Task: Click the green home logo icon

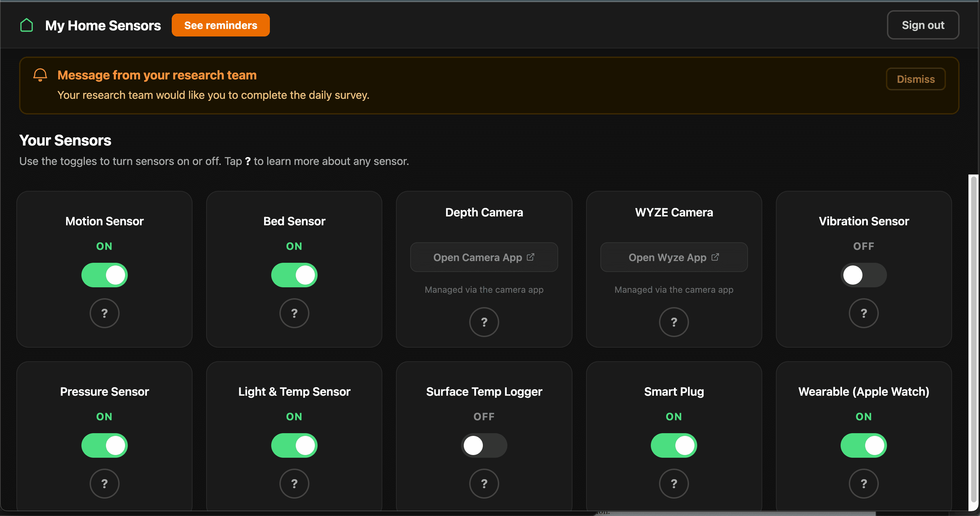Action: [x=27, y=25]
